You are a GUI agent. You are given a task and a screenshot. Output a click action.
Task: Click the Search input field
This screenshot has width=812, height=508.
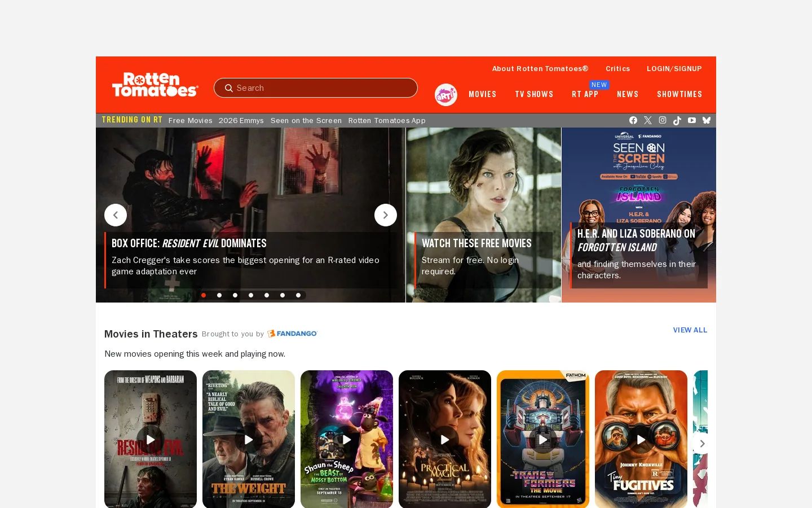[x=316, y=88]
